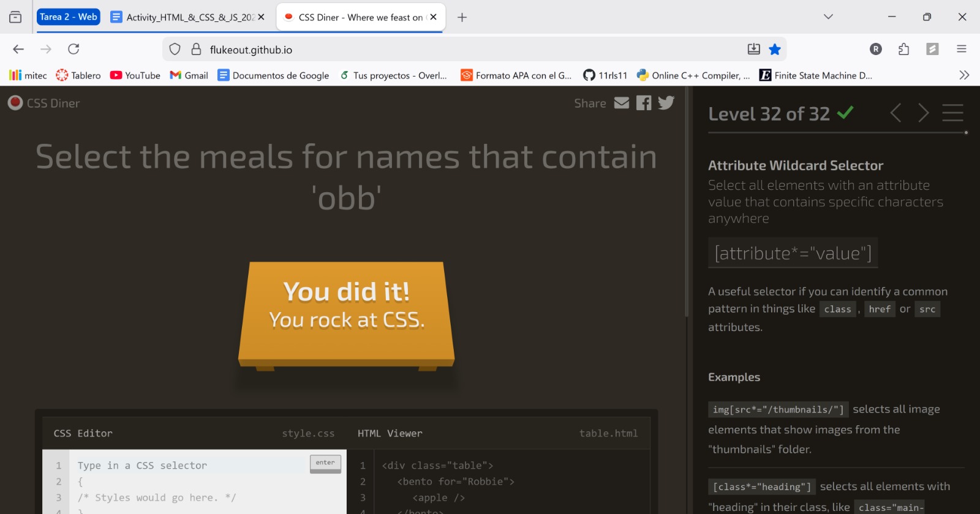
Task: Go to next level arrow
Action: pos(923,113)
